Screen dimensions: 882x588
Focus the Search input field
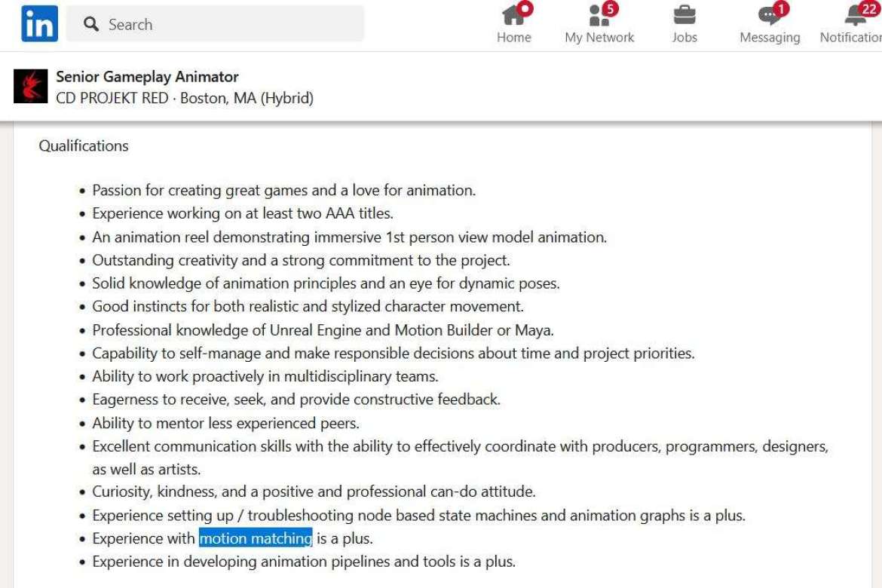(x=226, y=24)
